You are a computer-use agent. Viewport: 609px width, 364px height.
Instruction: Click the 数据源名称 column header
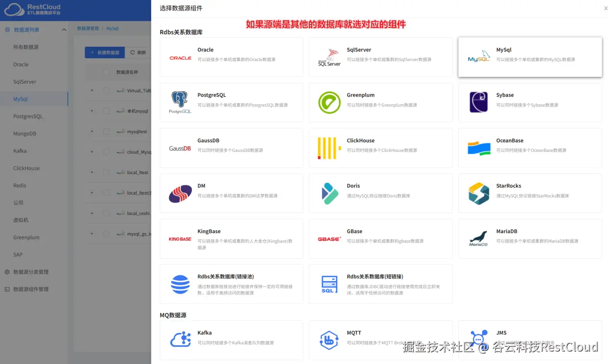click(127, 72)
